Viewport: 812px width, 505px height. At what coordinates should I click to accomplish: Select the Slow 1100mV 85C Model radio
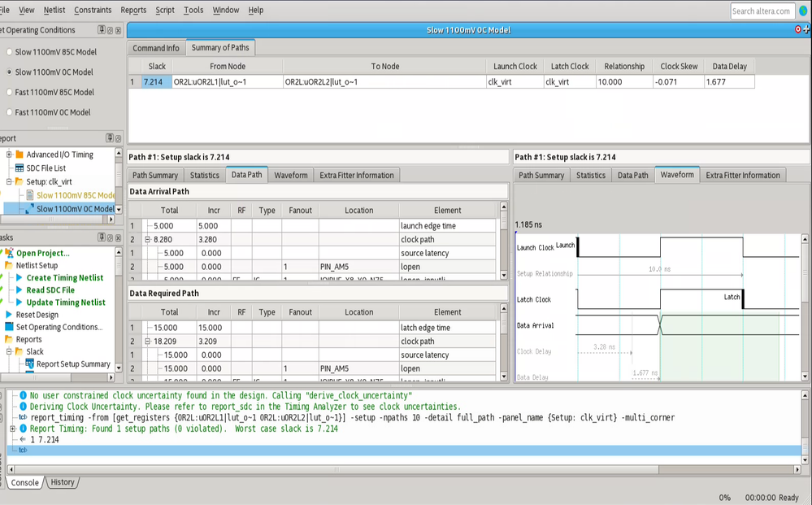coord(9,52)
